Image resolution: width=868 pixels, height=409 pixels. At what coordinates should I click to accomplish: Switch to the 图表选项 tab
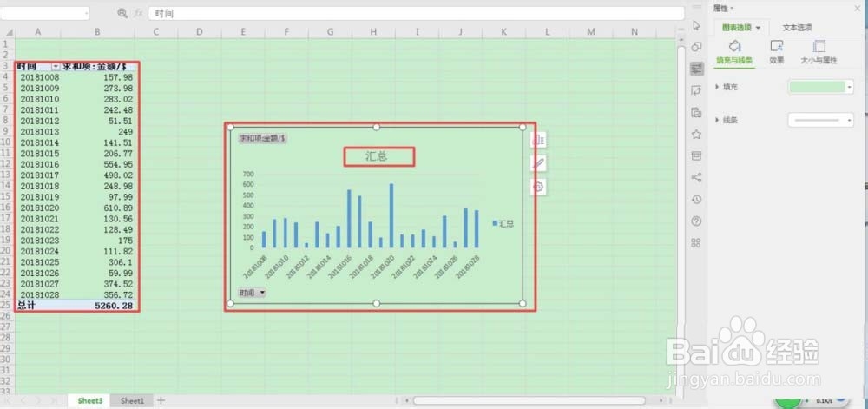739,28
